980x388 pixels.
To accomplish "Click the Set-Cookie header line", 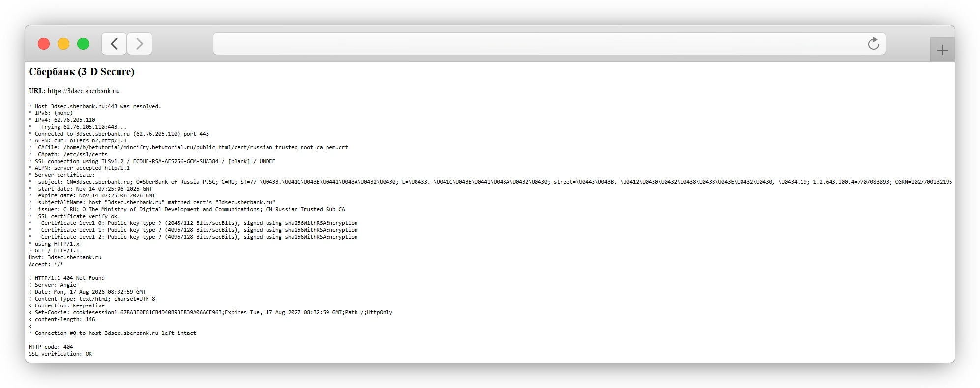I will [210, 312].
